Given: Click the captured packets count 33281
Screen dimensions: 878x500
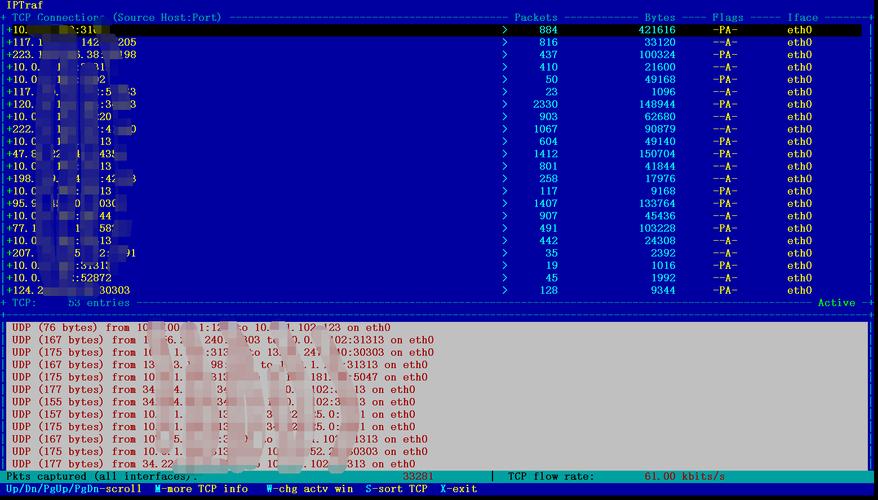Looking at the screenshot, I should [x=418, y=476].
